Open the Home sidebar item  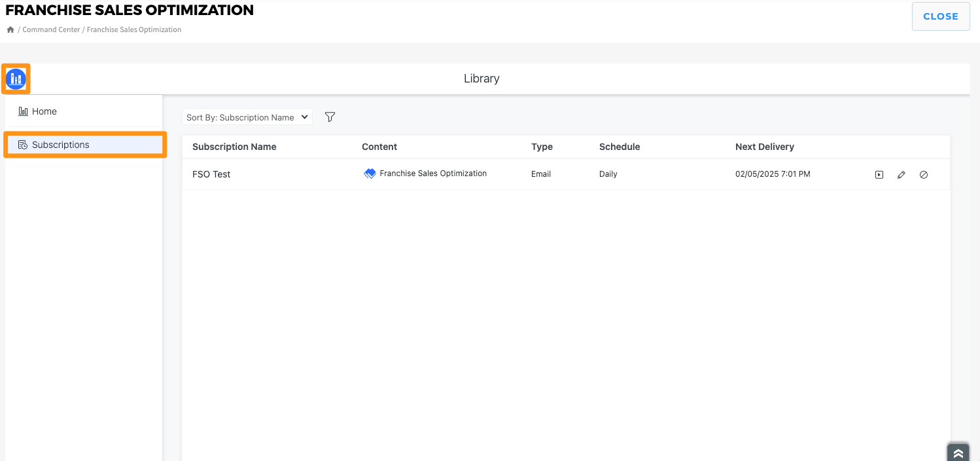click(x=84, y=111)
